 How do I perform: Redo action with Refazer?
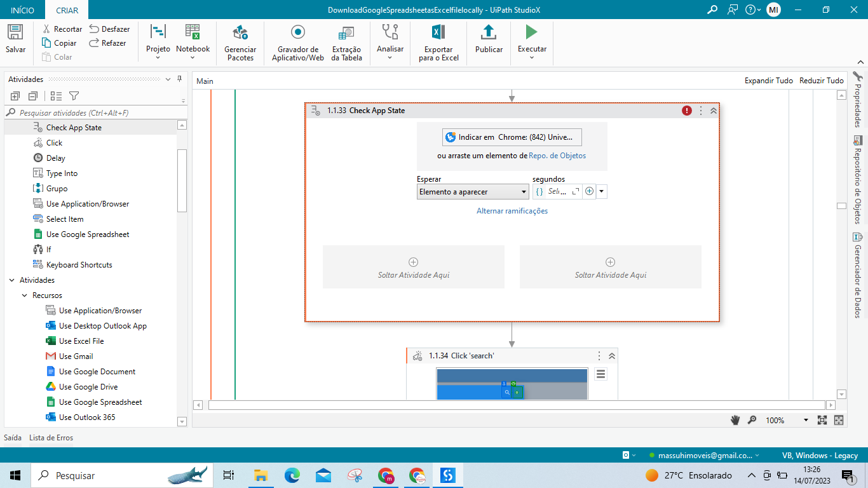[107, 43]
